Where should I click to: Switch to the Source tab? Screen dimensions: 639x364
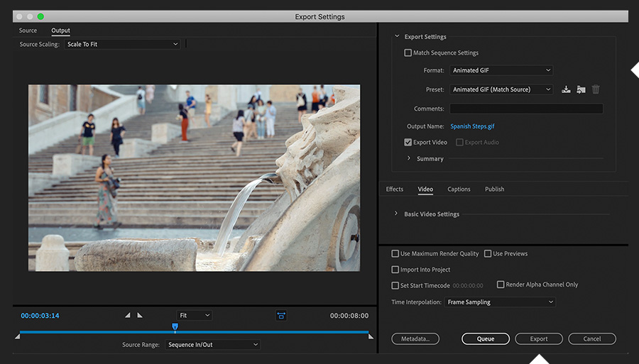pos(28,31)
